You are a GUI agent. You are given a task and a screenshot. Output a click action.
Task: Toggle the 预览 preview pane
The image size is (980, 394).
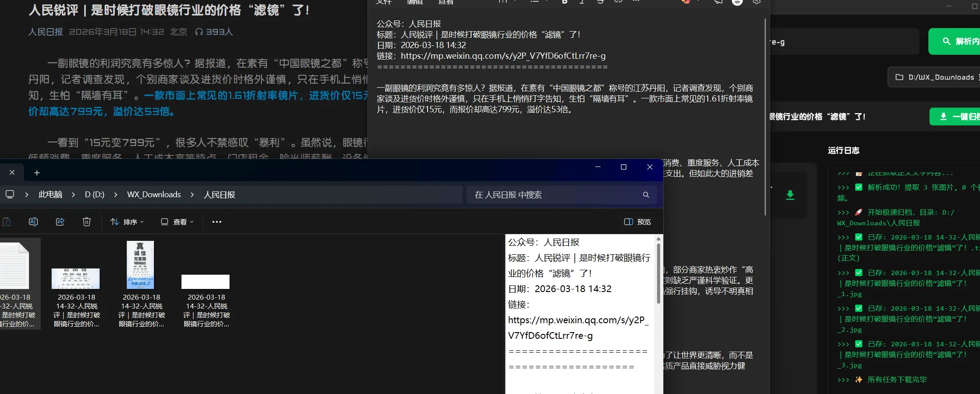click(637, 222)
